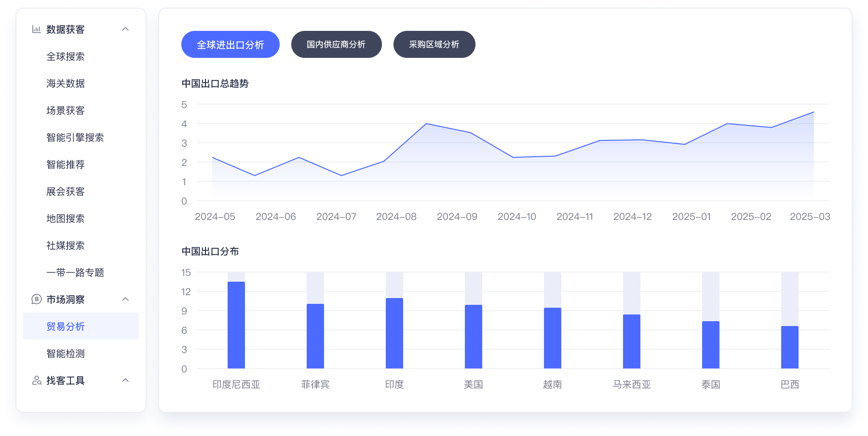Switch to the 国内供应商分析 tab

(x=336, y=44)
